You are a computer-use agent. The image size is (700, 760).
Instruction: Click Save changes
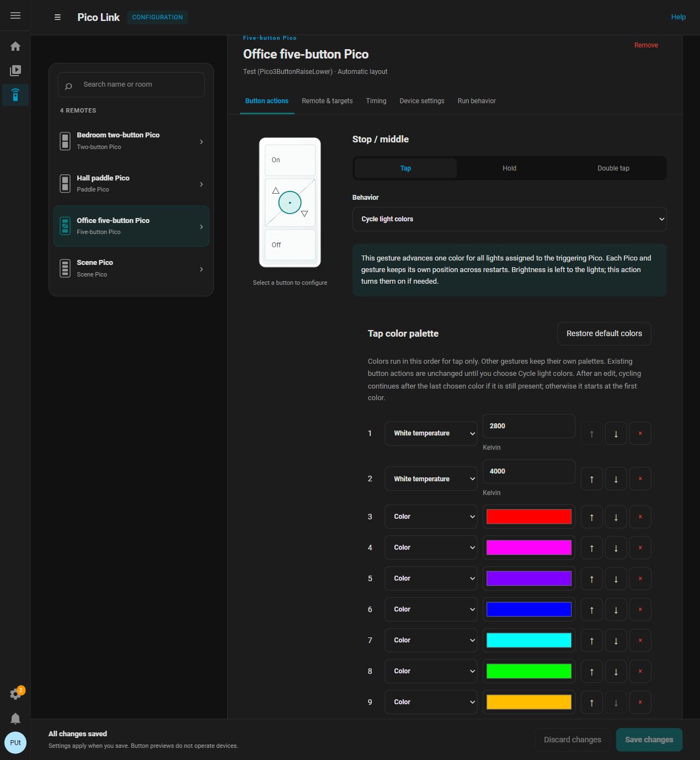pyautogui.click(x=649, y=740)
